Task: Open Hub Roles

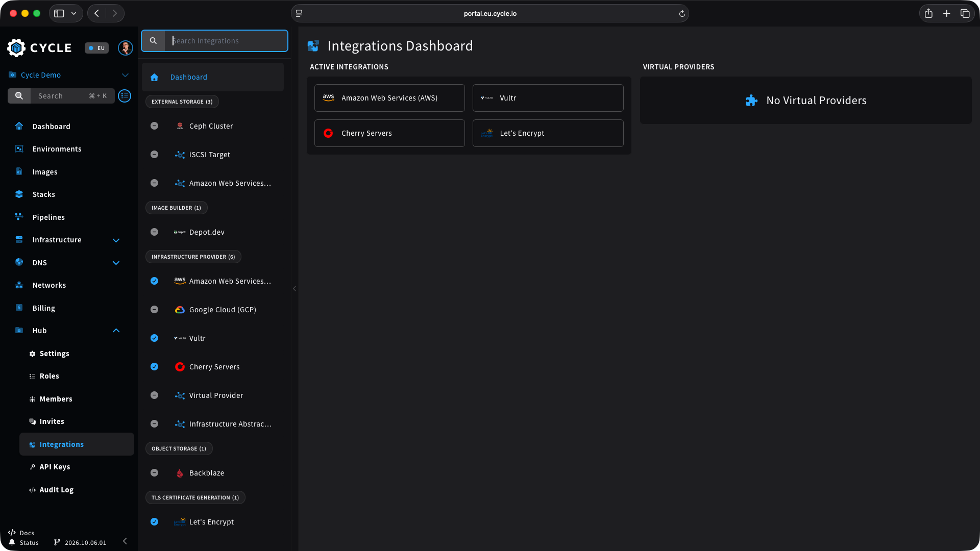Action: pos(49,376)
